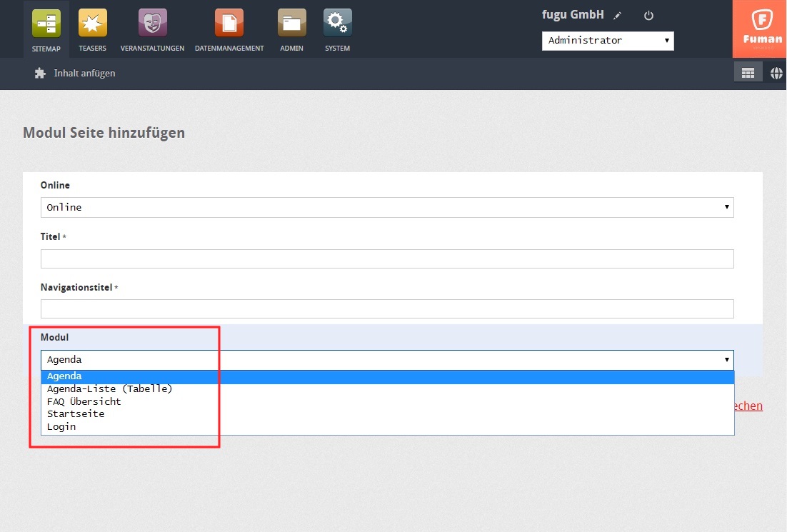Focus the Navigationstitel text field

tap(386, 308)
